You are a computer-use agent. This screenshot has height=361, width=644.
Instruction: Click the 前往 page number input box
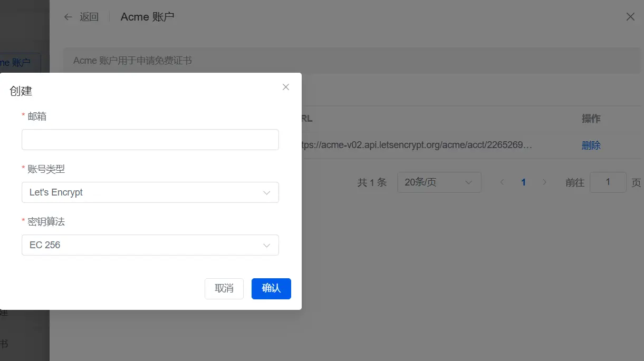click(x=608, y=182)
